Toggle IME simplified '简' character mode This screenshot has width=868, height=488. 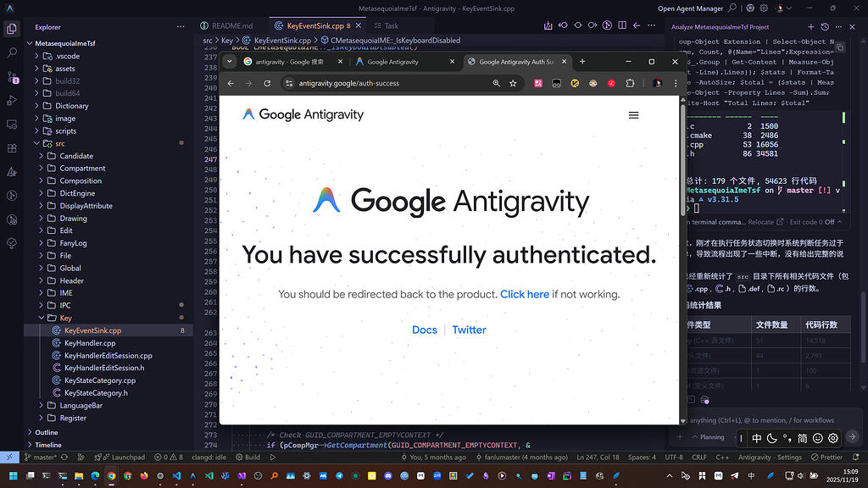tap(802, 438)
